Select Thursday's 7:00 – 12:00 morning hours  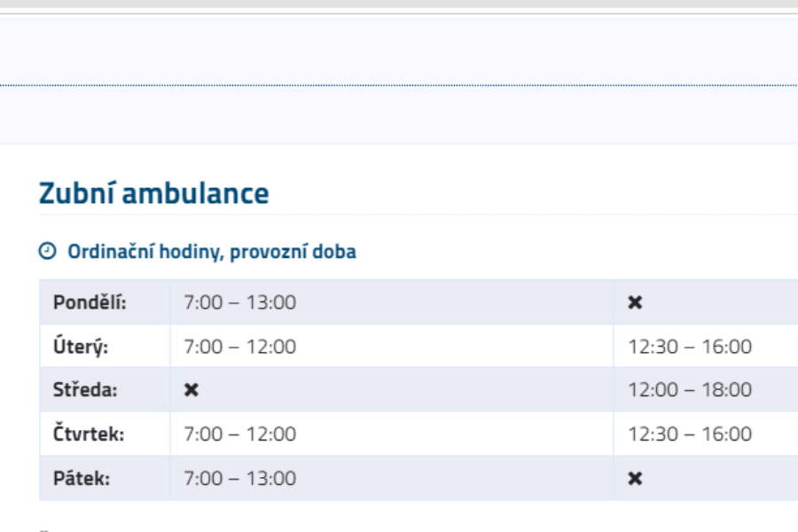click(x=239, y=435)
